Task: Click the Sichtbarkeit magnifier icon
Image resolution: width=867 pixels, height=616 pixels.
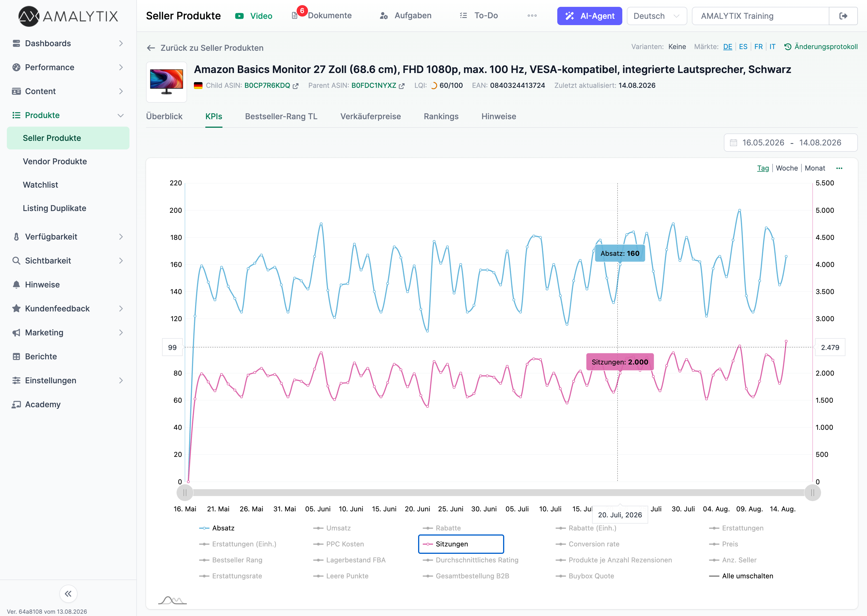Action: tap(16, 261)
